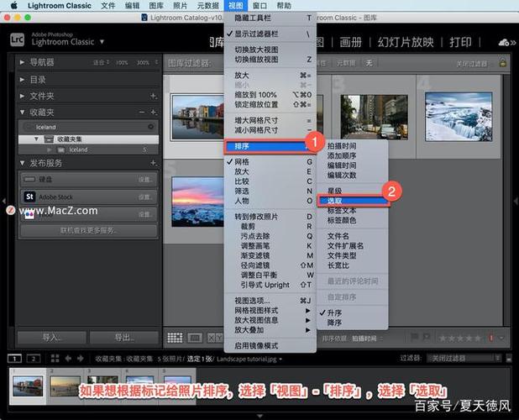Toggle filter lock padlock icon

(x=502, y=62)
